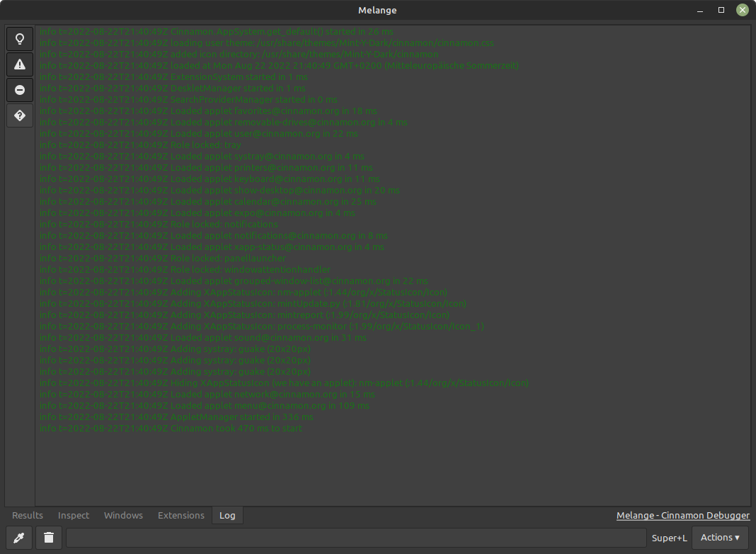The width and height of the screenshot is (756, 554).
Task: Click the 'SearchProviderManager started in 0 ms' line
Action: pos(188,99)
